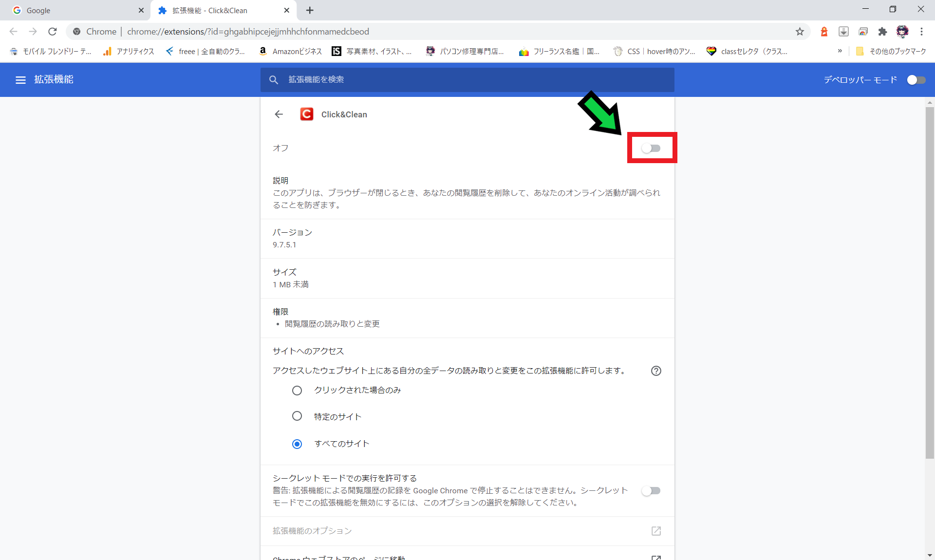Enable the Click&Clean extension toggle
935x560 pixels.
click(651, 148)
